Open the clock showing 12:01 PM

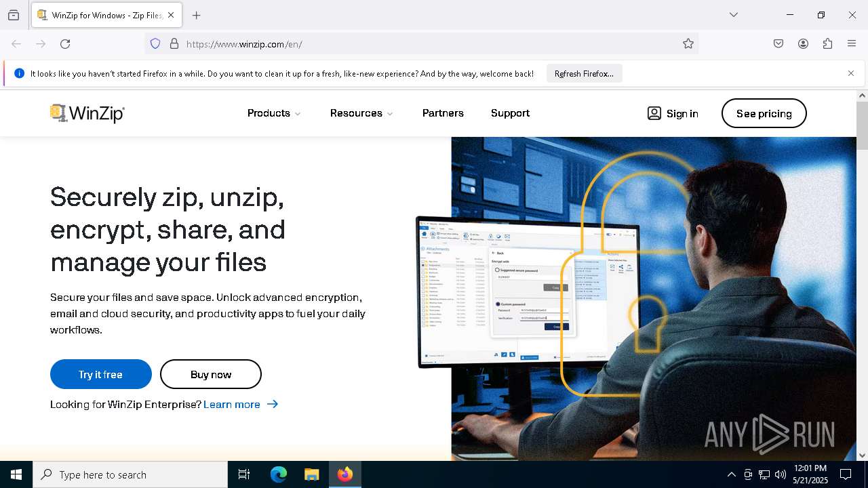click(x=810, y=474)
